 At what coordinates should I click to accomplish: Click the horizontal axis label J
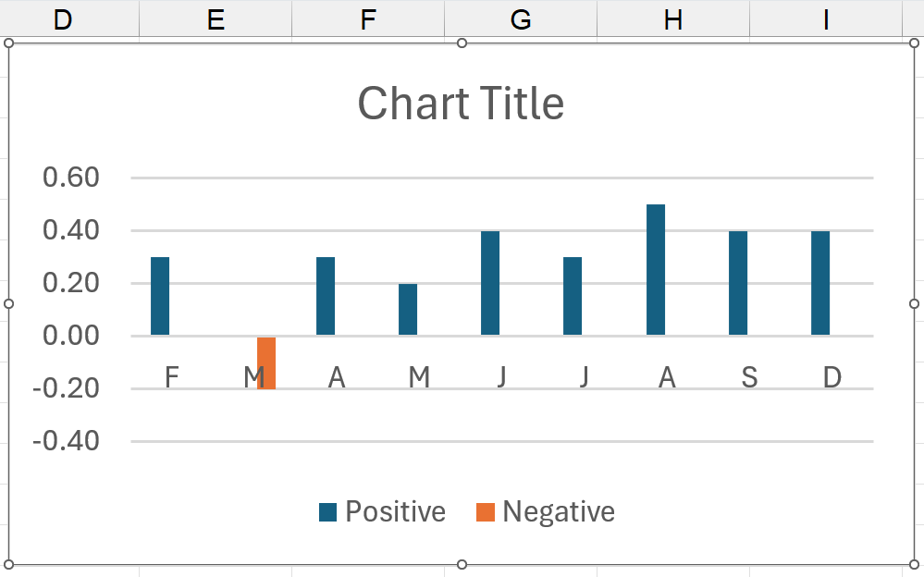pyautogui.click(x=500, y=377)
